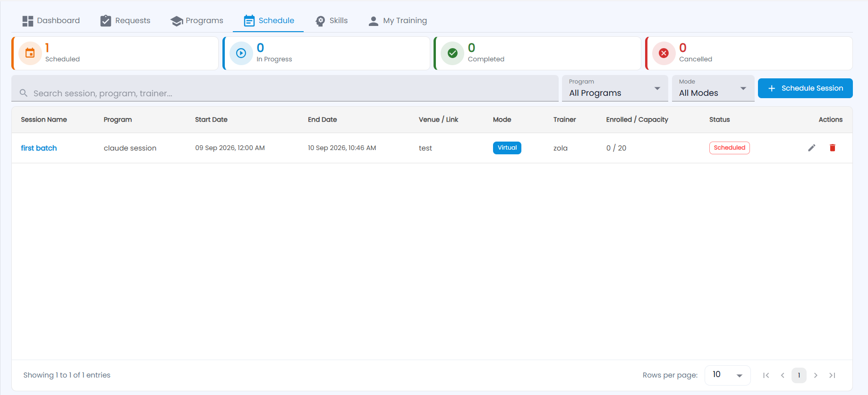
Task: Click the red Cancelled X icon
Action: (x=664, y=53)
